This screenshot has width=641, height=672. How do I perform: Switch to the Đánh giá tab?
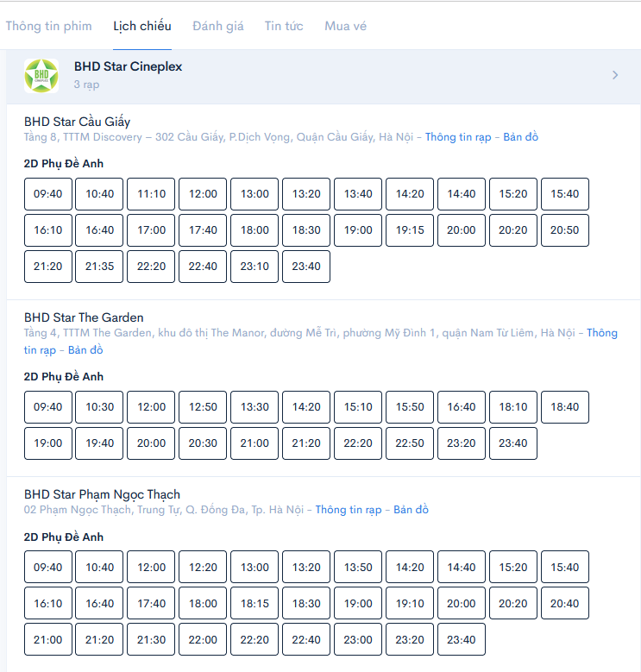click(218, 26)
